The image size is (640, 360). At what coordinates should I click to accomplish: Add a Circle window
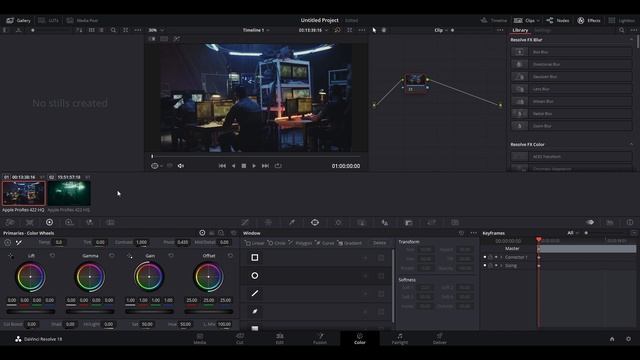click(x=276, y=243)
